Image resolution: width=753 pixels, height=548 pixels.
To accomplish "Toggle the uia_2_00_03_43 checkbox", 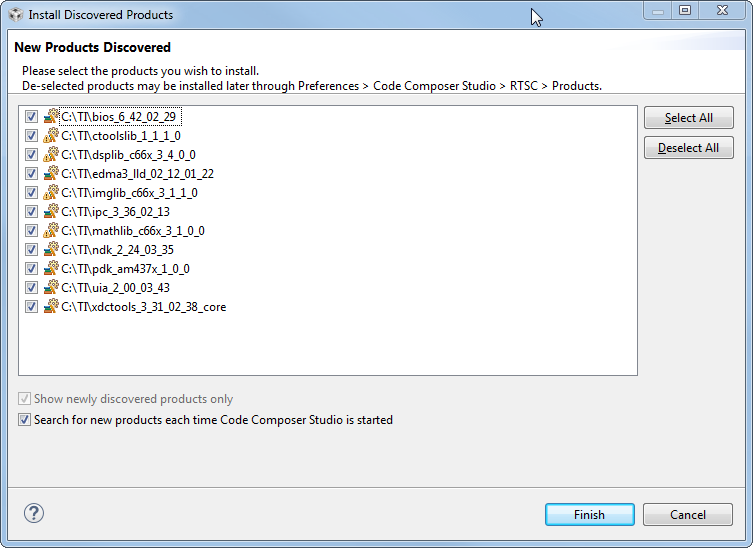I will (31, 287).
